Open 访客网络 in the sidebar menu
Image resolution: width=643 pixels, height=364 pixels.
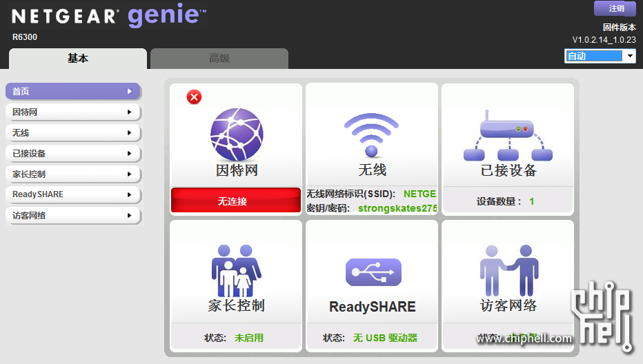click(73, 215)
